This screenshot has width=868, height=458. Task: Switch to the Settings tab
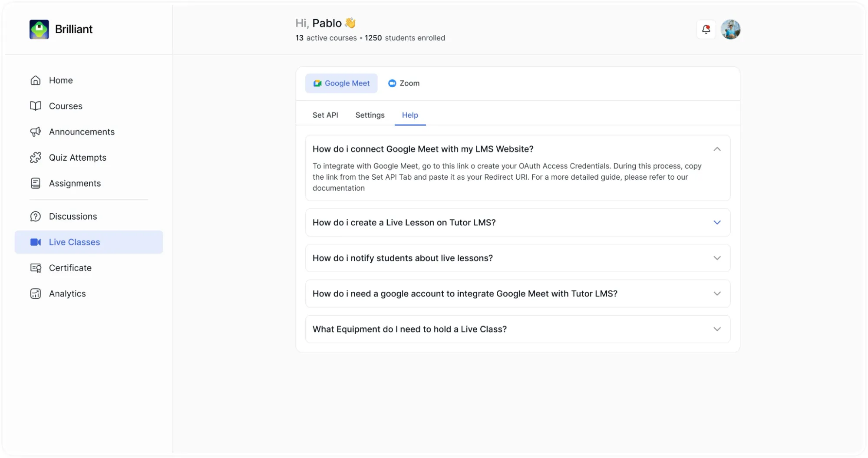tap(370, 115)
